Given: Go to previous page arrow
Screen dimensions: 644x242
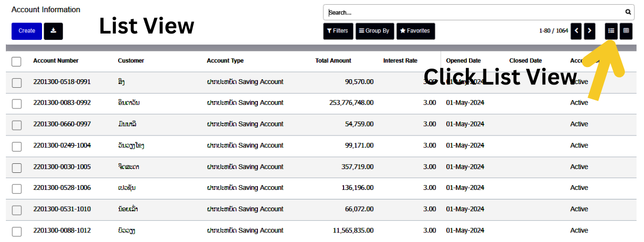Looking at the screenshot, I should pos(576,31).
